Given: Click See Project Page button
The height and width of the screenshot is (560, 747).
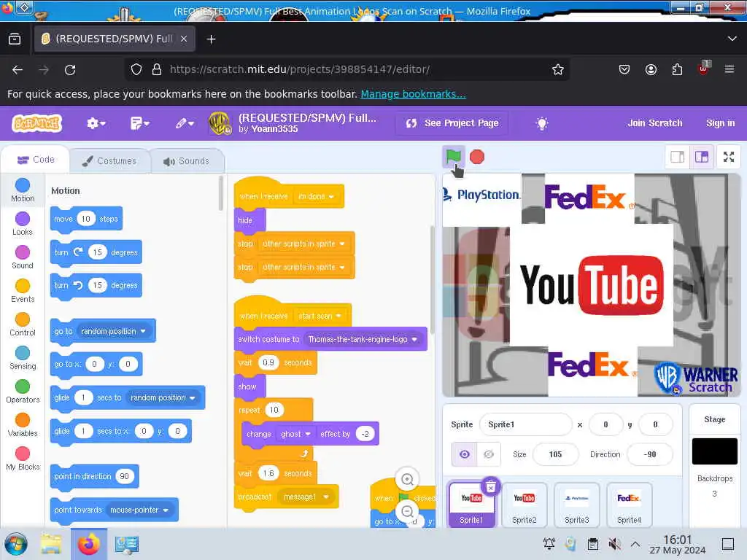Looking at the screenshot, I should [x=452, y=123].
